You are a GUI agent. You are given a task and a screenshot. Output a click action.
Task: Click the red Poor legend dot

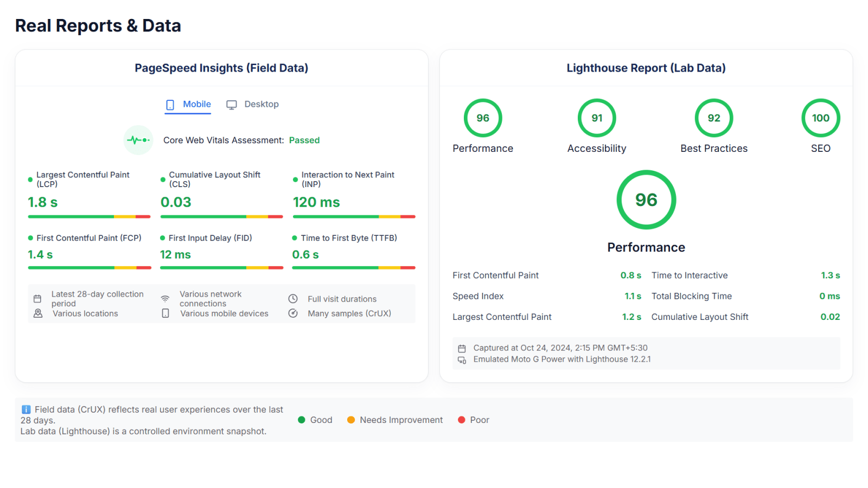pos(462,420)
